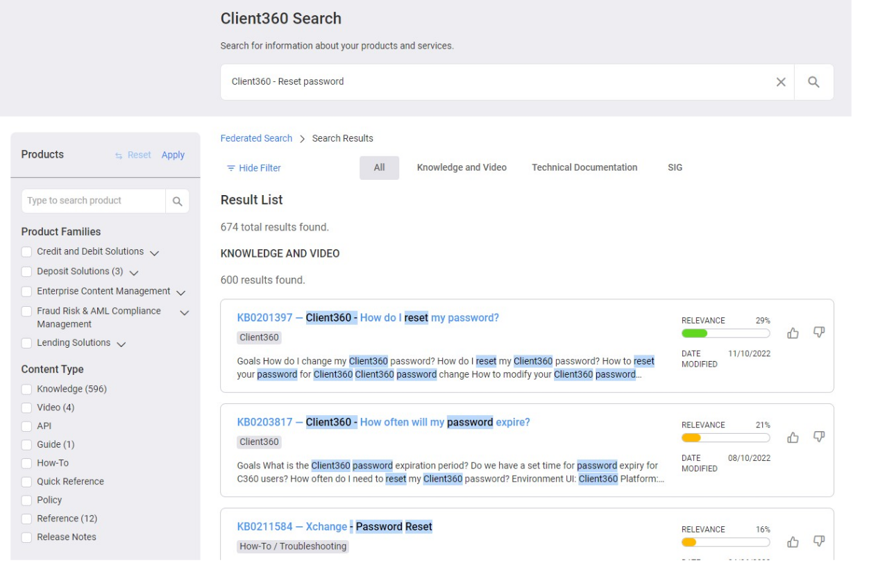The height and width of the screenshot is (588, 894).
Task: Tick the Quick Reference checkbox
Action: click(x=26, y=482)
